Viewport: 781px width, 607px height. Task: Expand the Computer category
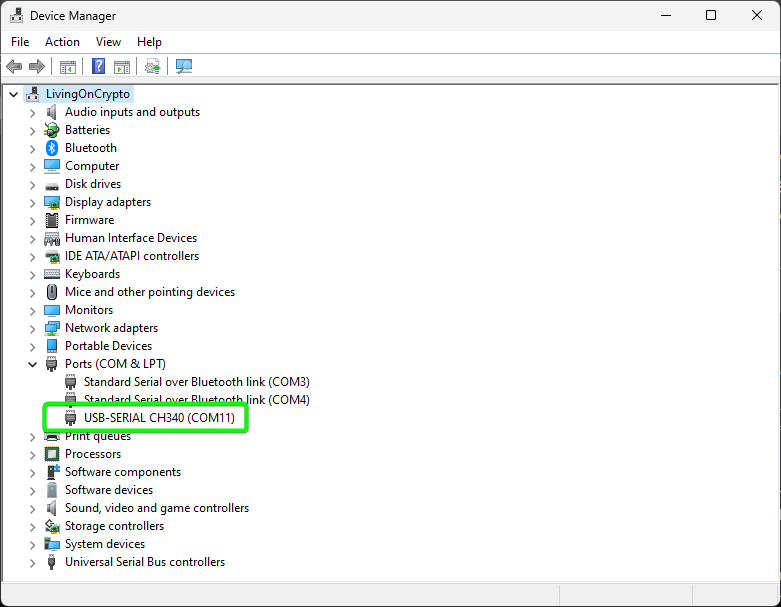pos(32,167)
